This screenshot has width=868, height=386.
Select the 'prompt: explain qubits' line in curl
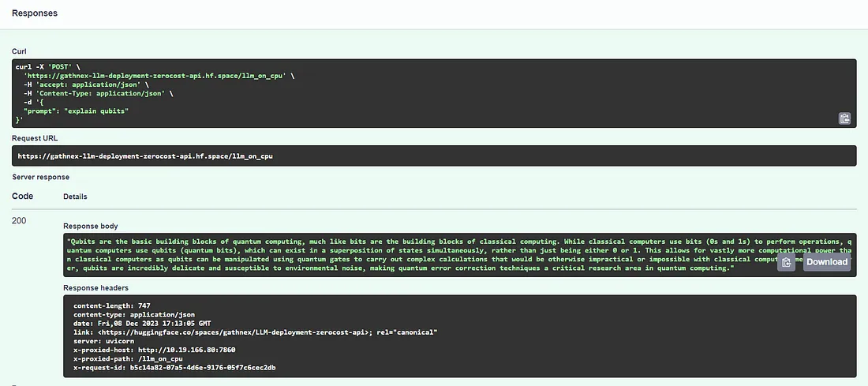[76, 111]
